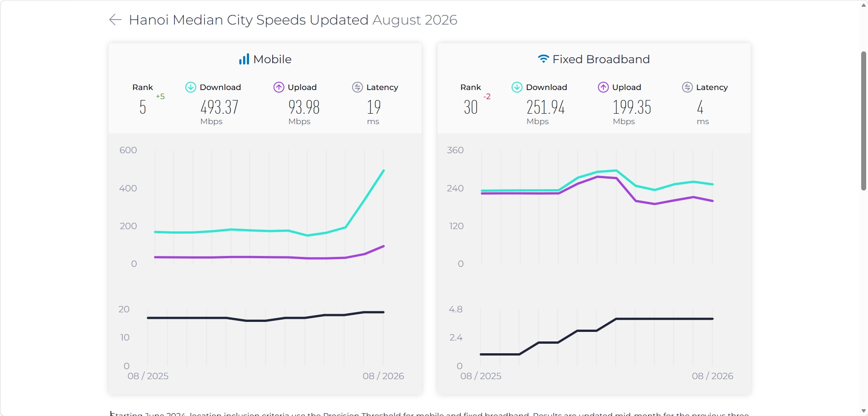This screenshot has height=416, width=868.
Task: Click the Mobile Upload arrow icon
Action: pyautogui.click(x=279, y=87)
